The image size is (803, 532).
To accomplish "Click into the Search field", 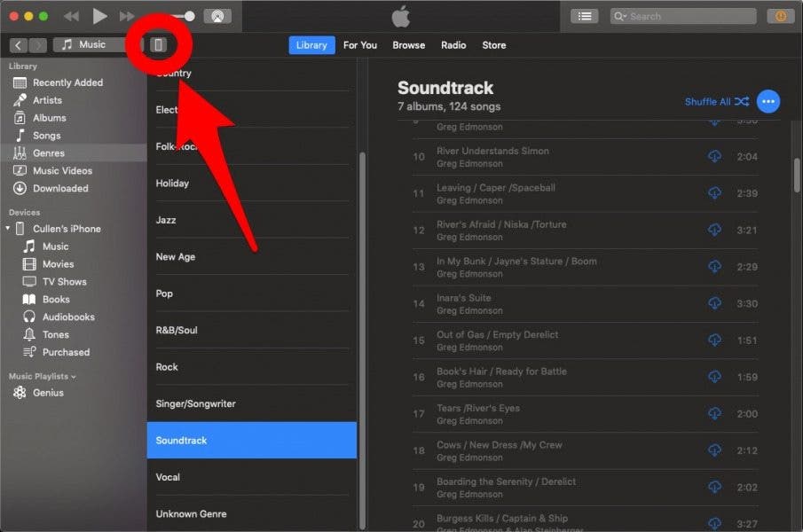I will 683,16.
